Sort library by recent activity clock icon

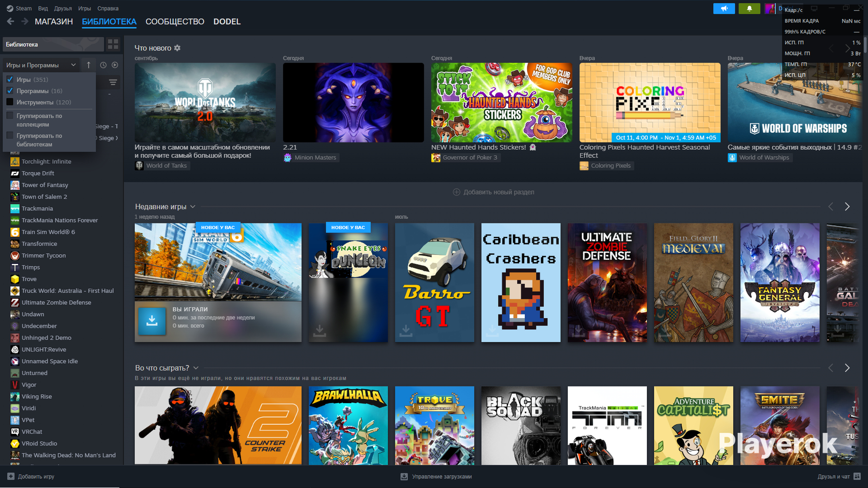pos(103,65)
